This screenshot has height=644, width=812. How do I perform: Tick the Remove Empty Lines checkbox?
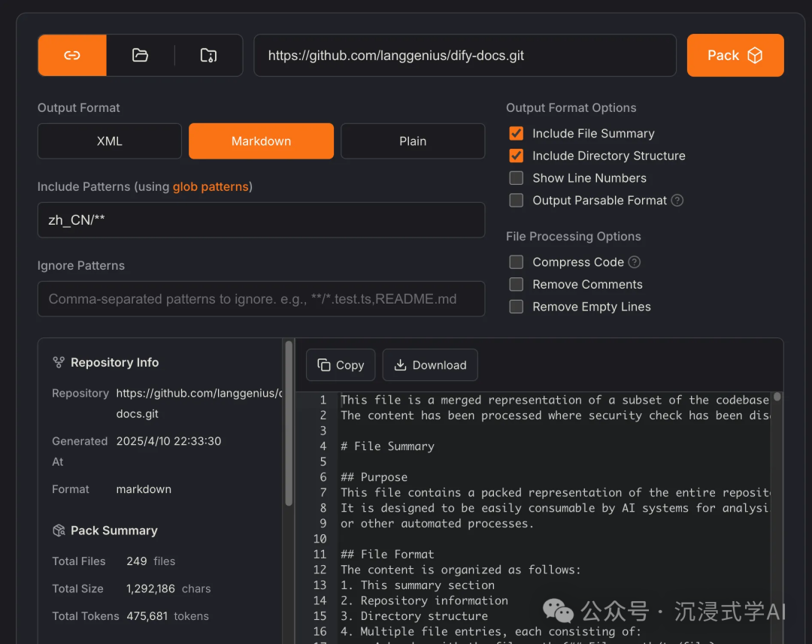point(516,307)
